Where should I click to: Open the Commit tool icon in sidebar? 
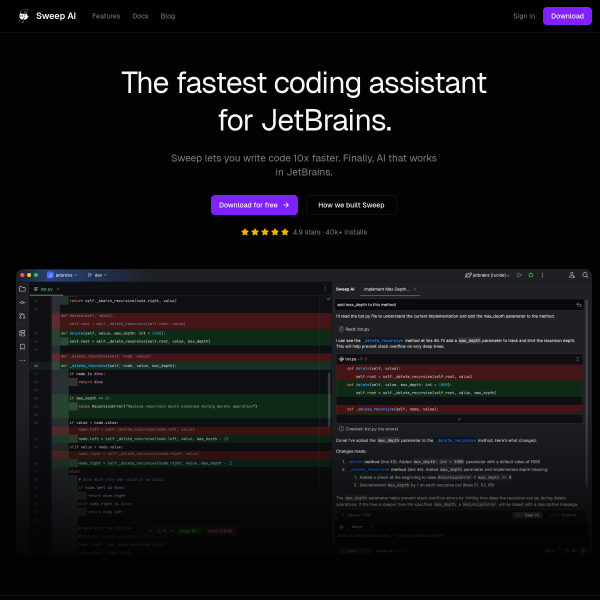click(22, 303)
